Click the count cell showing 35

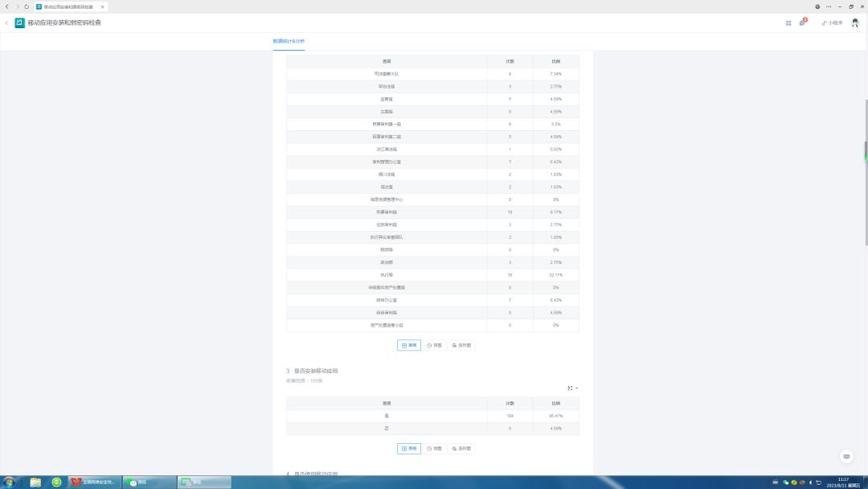pos(510,275)
